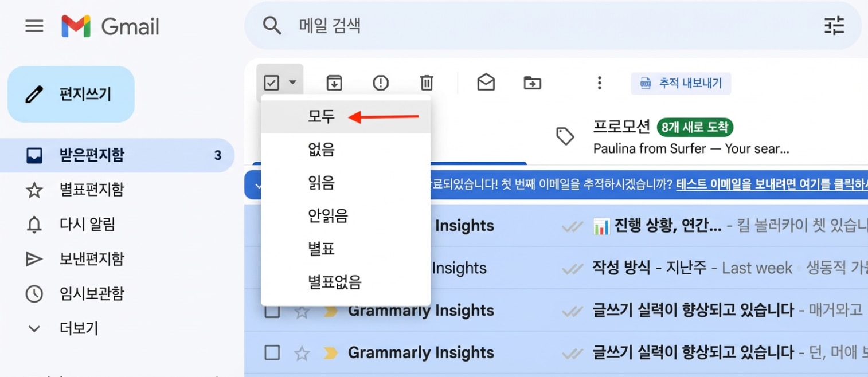868x377 pixels.
Task: Mark selected emails as read
Action: pyautogui.click(x=486, y=83)
